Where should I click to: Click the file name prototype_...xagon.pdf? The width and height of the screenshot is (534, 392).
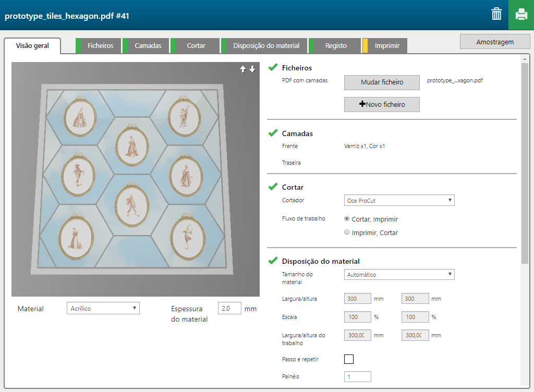(x=455, y=80)
